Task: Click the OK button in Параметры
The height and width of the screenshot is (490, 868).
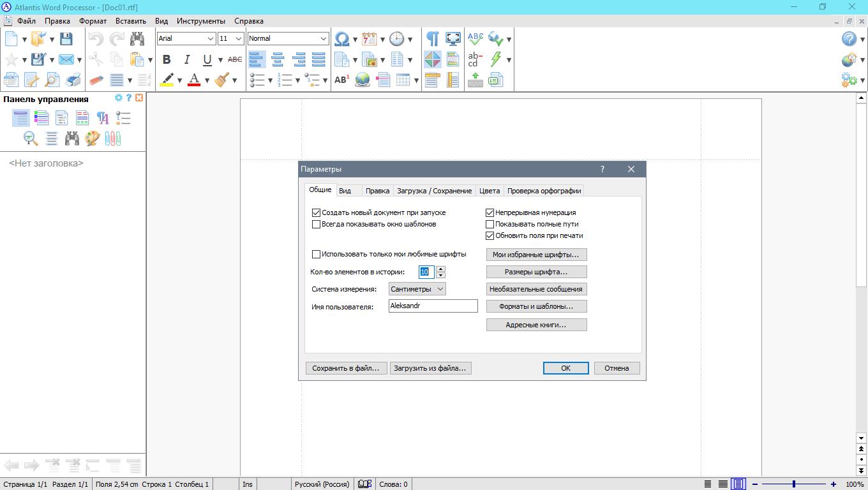Action: 566,368
